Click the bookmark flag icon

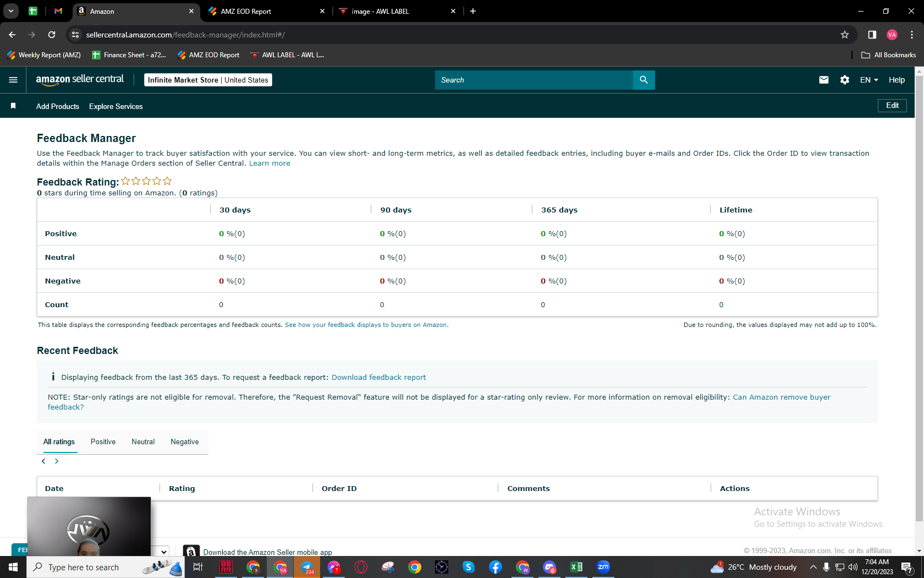[13, 106]
